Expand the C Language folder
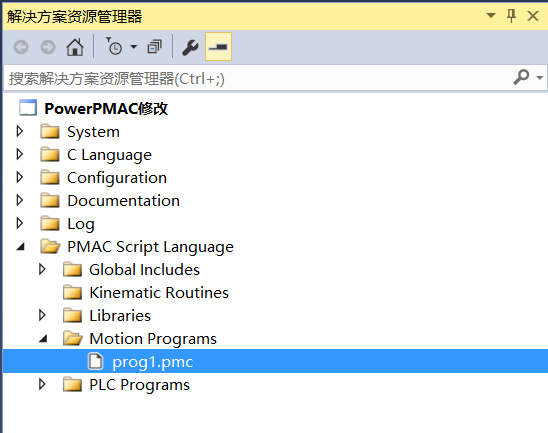This screenshot has height=433, width=548. 20,154
